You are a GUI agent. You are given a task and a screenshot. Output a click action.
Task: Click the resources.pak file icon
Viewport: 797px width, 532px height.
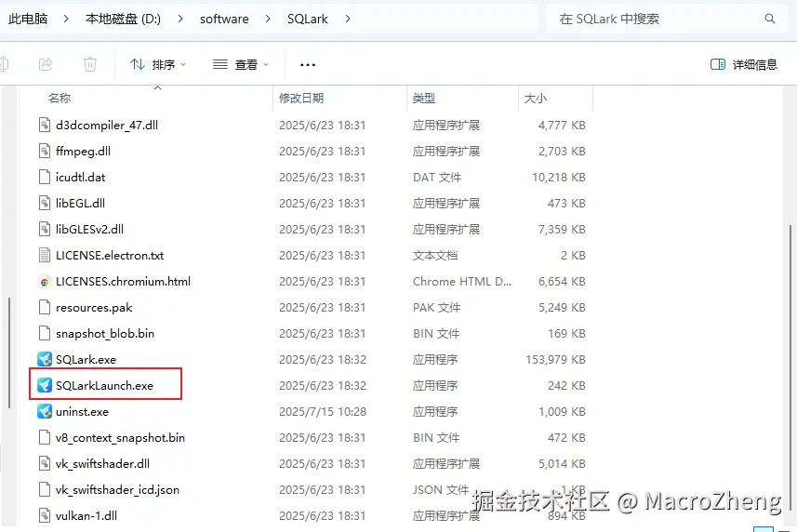pos(45,307)
